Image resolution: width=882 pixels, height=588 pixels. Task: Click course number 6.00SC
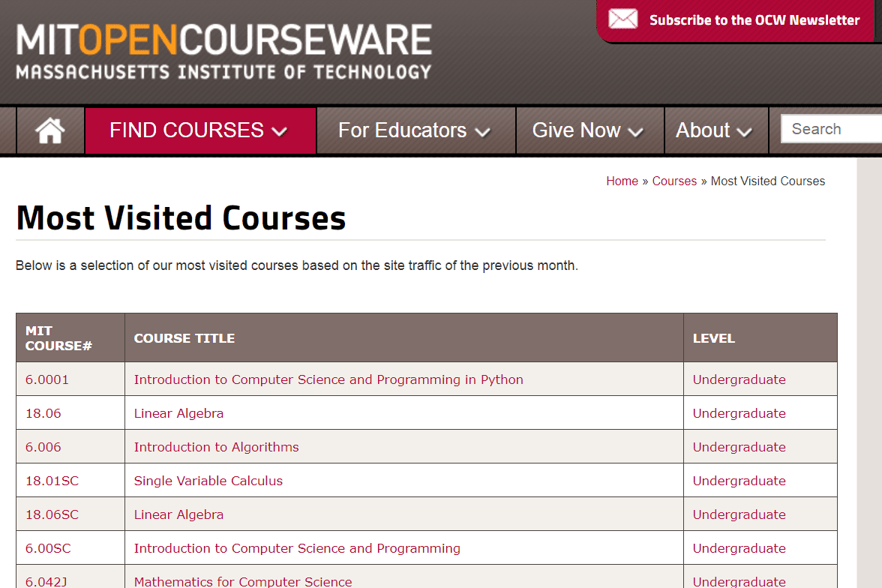click(48, 548)
